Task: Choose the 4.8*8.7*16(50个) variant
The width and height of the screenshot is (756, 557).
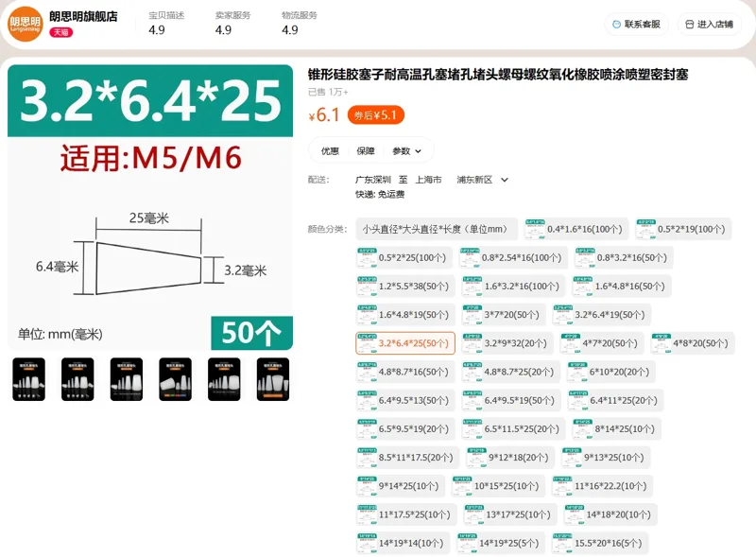Action: (405, 372)
